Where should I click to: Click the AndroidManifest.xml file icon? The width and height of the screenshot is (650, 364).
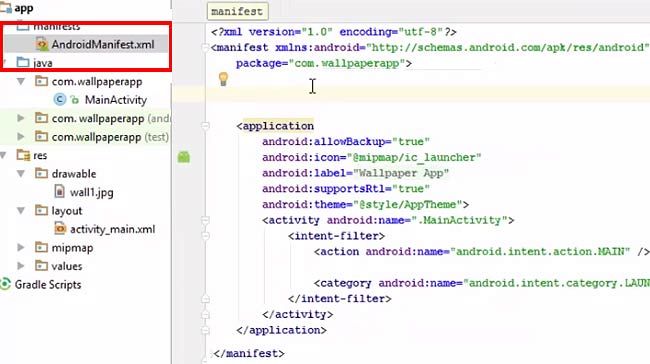point(41,44)
